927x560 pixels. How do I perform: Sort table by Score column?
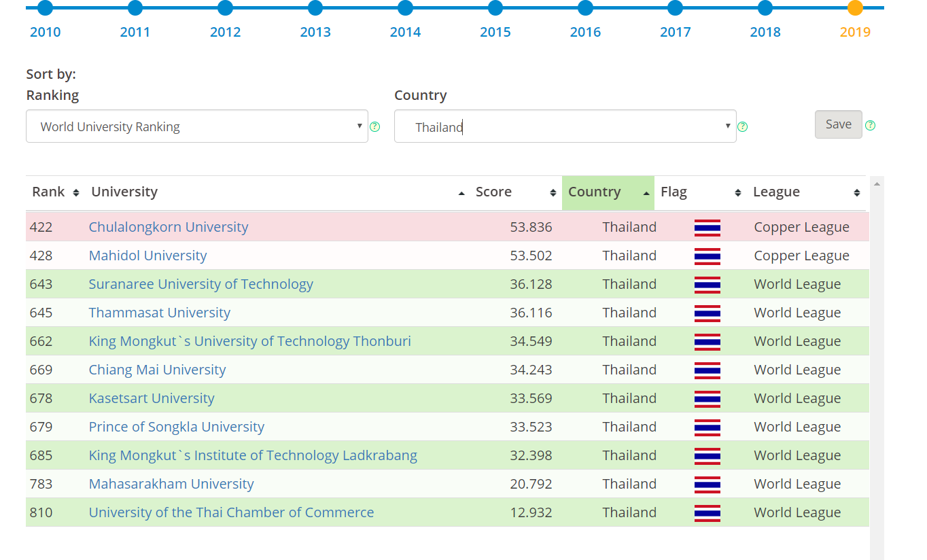coord(516,192)
